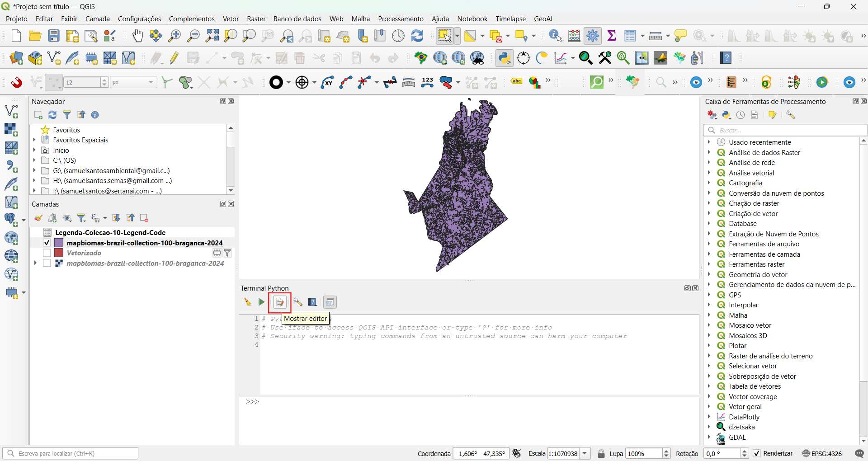Open the Vetor menu
868x461 pixels.
click(230, 19)
